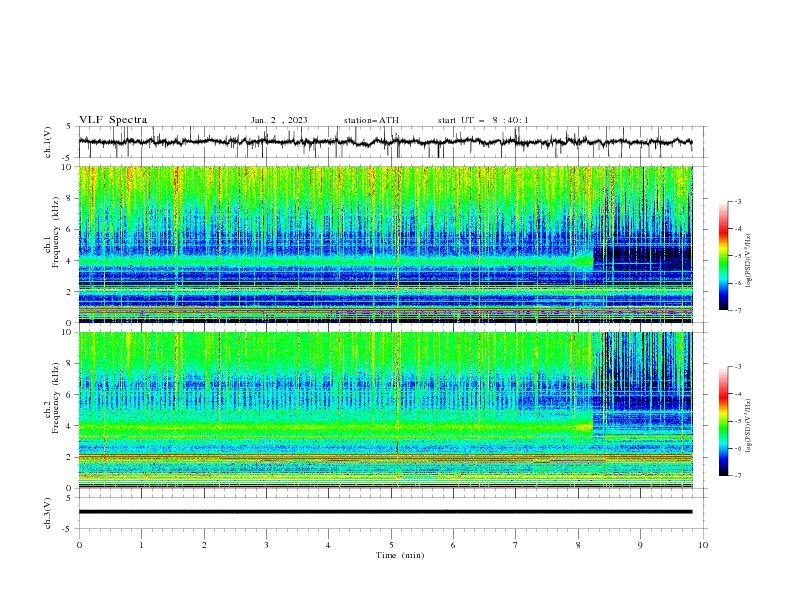Click the time axis tick label "5"
The image size is (792, 612).
[x=391, y=545]
